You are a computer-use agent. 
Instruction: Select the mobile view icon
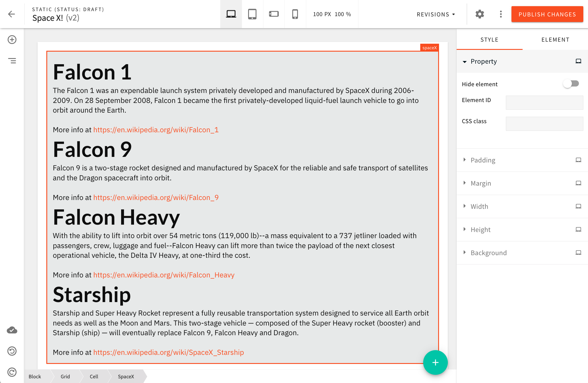(295, 14)
